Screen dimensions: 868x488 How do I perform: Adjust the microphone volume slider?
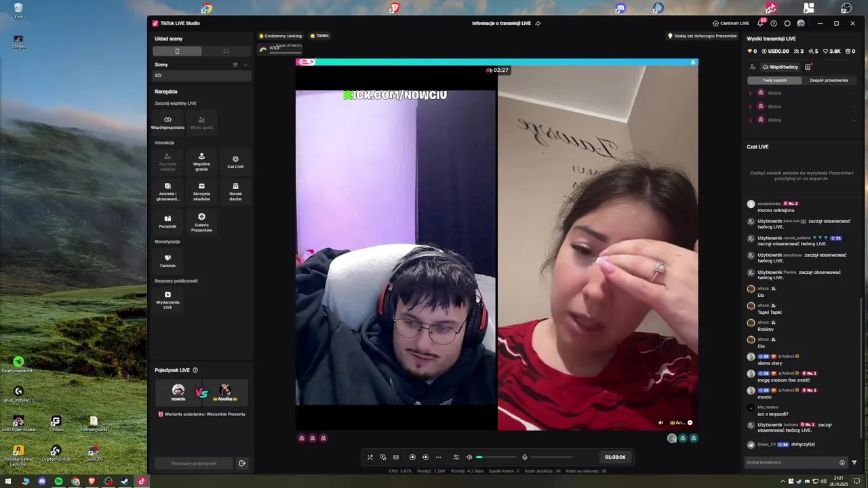click(x=551, y=457)
